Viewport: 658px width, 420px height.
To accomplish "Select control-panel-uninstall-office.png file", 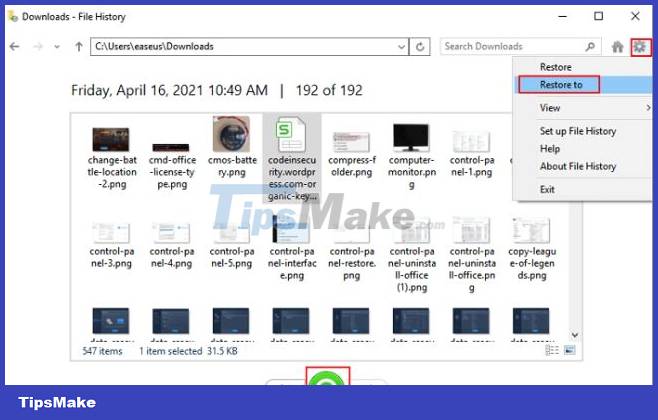I will coord(472,255).
